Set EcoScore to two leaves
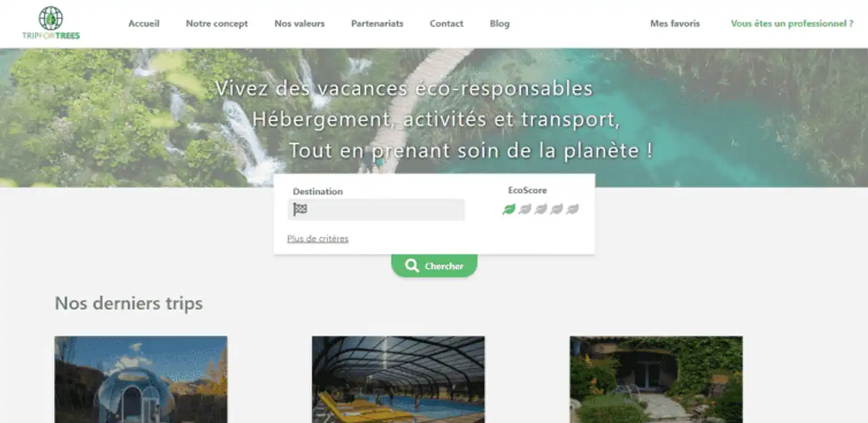 tap(525, 209)
